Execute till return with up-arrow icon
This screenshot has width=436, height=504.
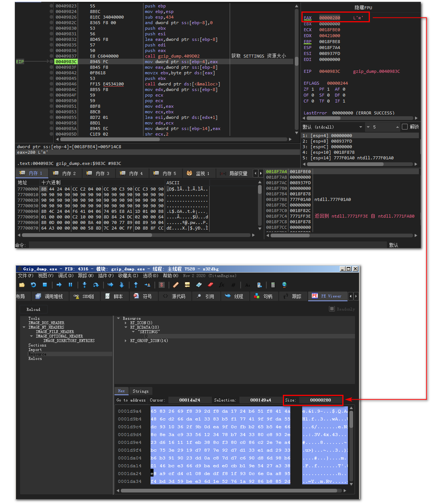(136, 285)
